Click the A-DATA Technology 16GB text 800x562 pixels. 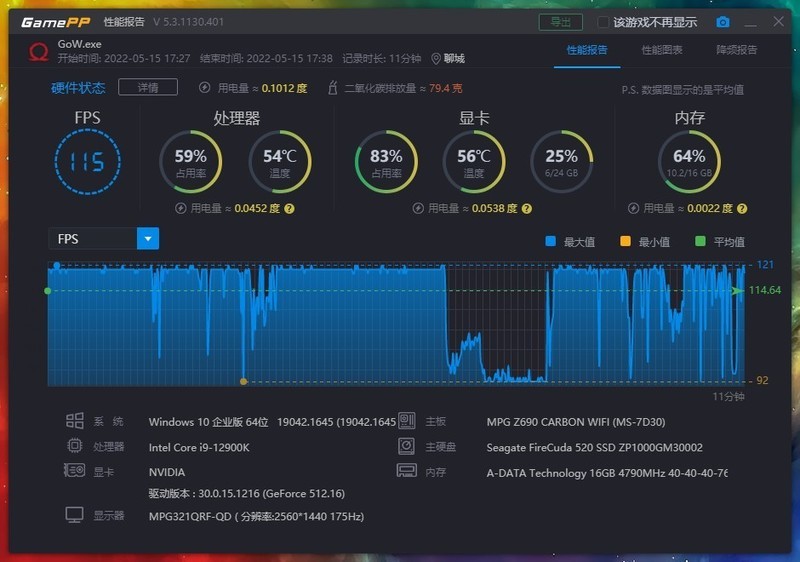607,473
